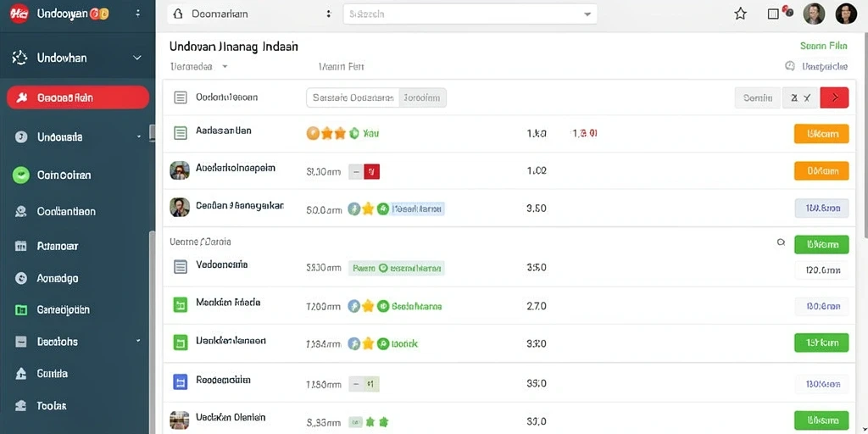Screen dimensions: 868x434
Task: Click the grey Somiin button in the header row
Action: [x=757, y=98]
